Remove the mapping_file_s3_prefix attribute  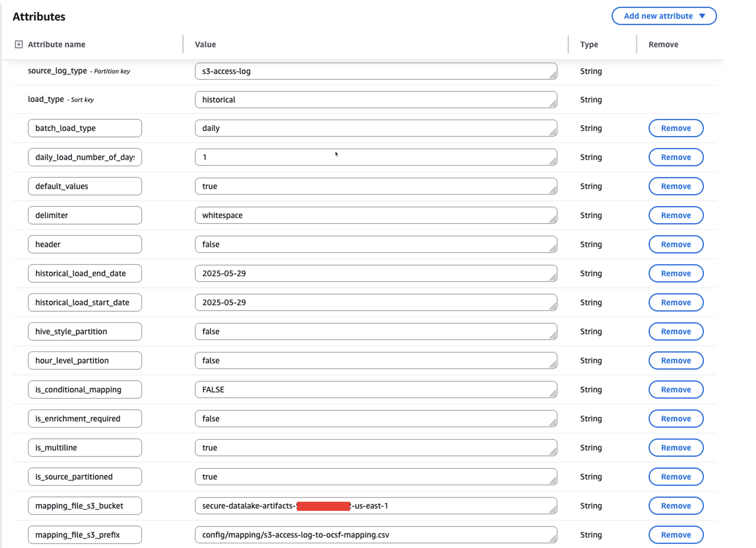click(x=676, y=534)
